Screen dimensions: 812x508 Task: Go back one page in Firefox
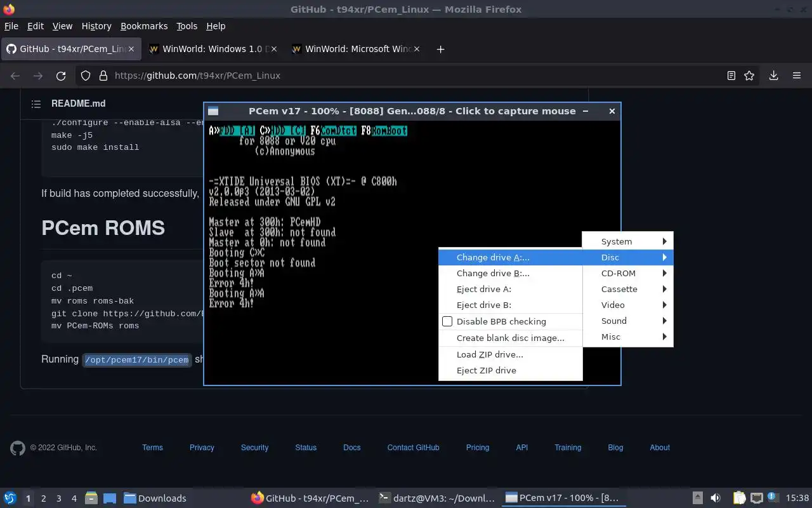coord(15,76)
